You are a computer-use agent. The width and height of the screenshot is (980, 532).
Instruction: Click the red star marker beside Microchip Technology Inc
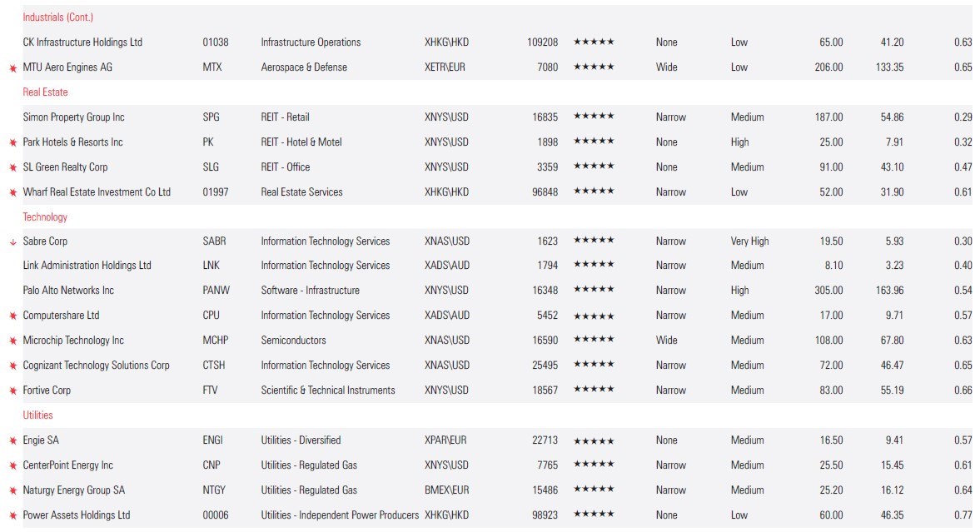pos(12,341)
